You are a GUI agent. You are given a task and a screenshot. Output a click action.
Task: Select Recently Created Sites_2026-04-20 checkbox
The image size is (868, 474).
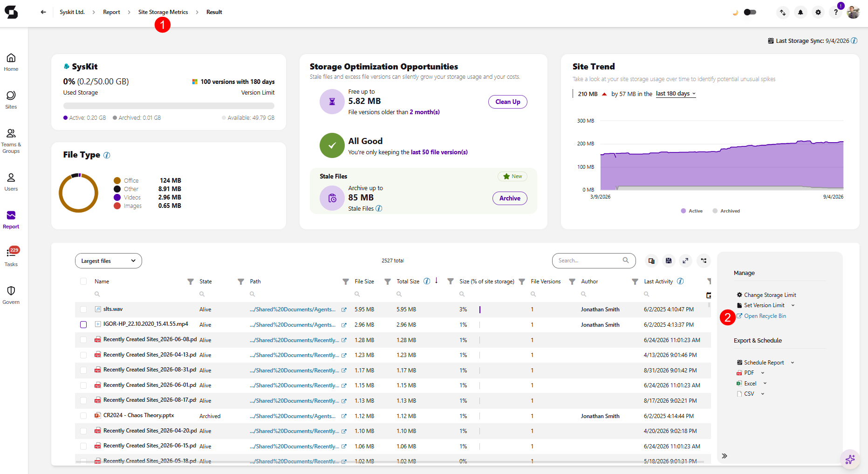(x=83, y=431)
